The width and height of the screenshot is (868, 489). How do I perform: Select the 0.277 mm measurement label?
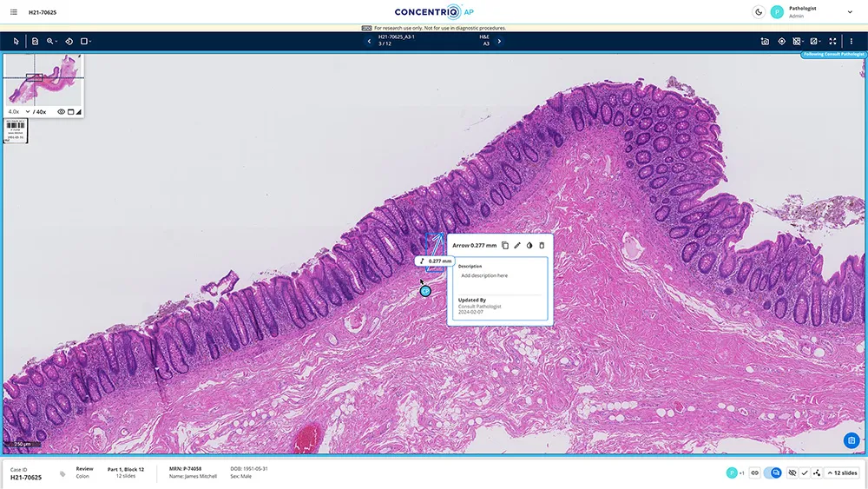(x=435, y=261)
